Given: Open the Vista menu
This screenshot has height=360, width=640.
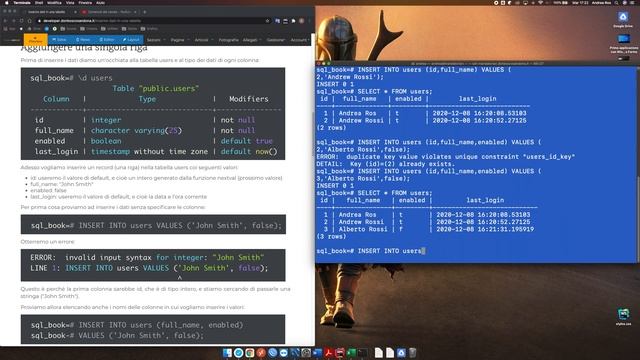Looking at the screenshot, I should [x=70, y=2].
